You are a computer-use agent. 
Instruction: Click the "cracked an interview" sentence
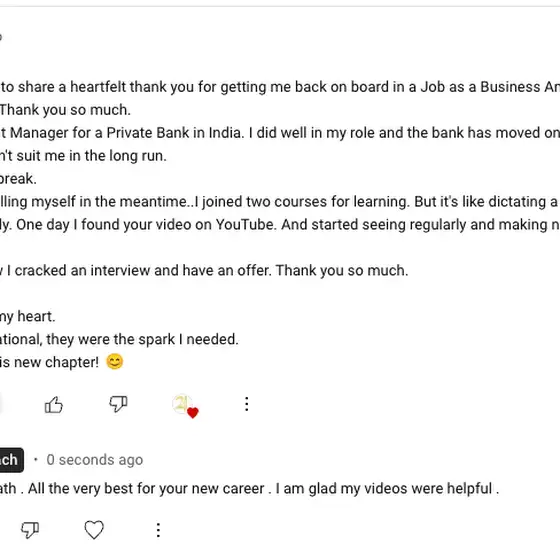pyautogui.click(x=204, y=270)
